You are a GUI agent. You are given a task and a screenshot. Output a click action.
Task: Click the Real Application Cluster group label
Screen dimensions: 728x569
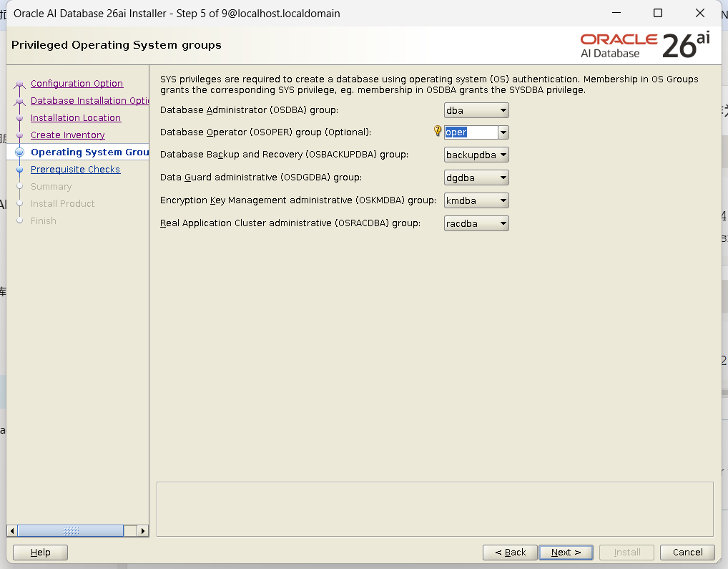click(290, 223)
